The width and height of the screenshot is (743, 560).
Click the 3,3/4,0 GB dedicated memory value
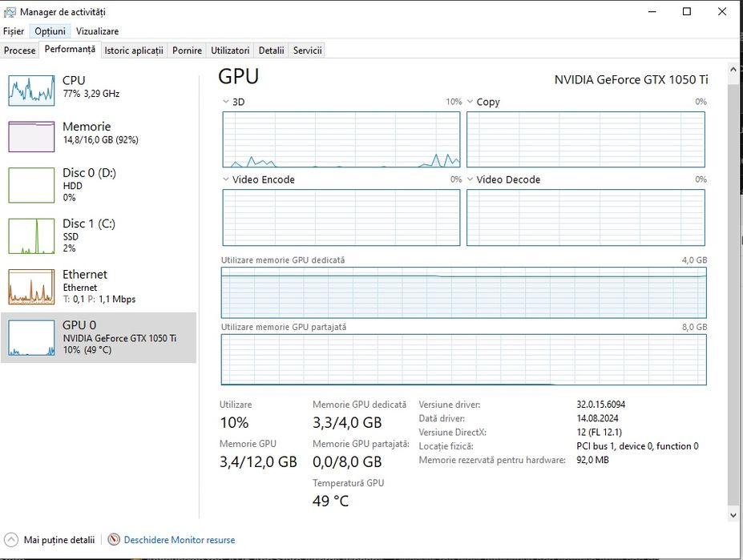[x=347, y=422]
